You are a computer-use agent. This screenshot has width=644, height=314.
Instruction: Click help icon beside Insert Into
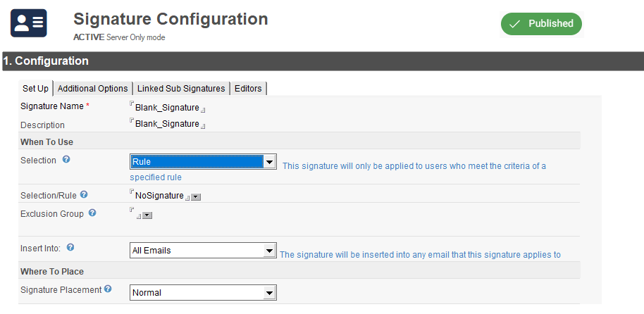pyautogui.click(x=70, y=248)
